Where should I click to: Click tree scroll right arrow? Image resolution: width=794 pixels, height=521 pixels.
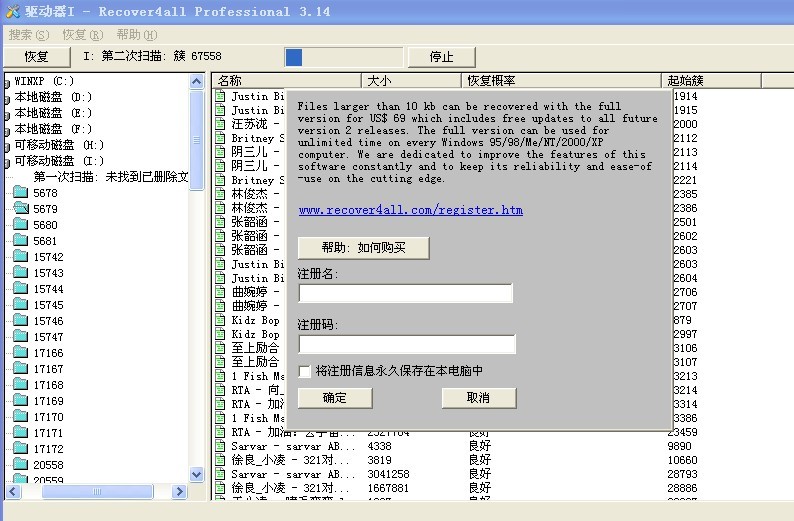point(179,491)
